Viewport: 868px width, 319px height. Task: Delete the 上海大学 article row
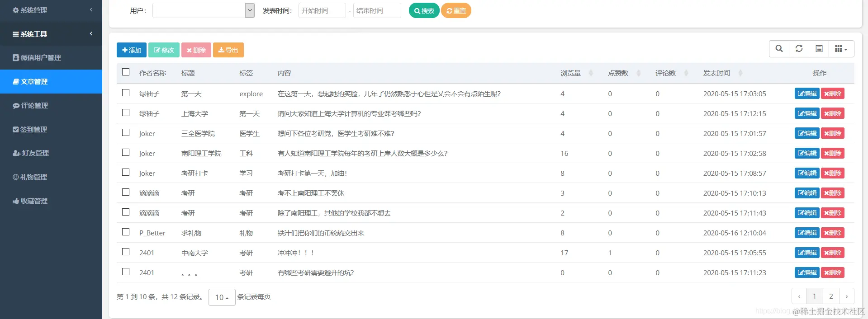(833, 113)
